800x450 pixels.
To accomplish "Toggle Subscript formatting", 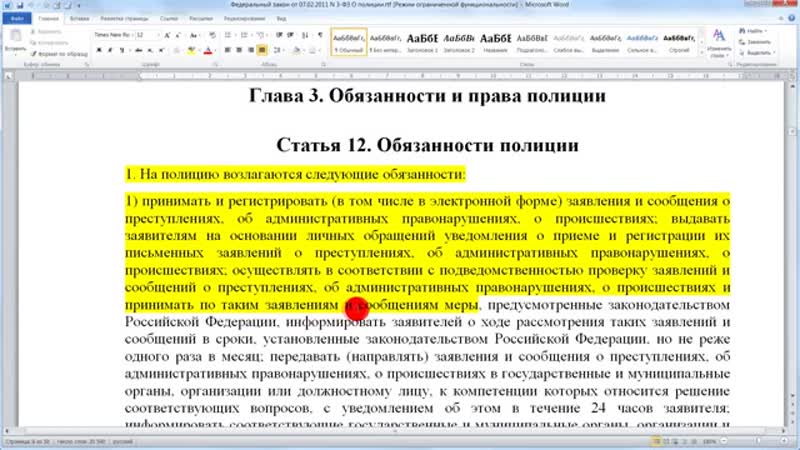I will point(150,50).
